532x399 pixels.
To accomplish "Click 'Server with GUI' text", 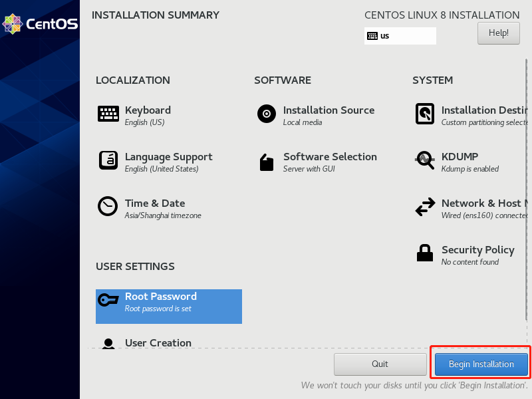I will 309,169.
